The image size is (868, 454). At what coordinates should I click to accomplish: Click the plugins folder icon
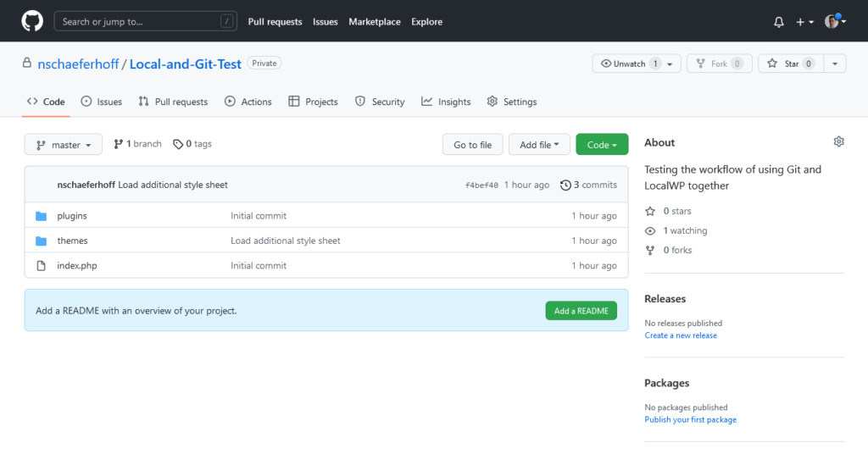click(x=41, y=216)
